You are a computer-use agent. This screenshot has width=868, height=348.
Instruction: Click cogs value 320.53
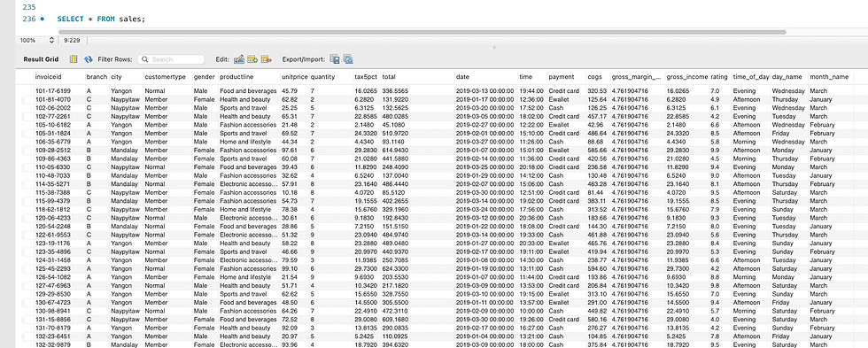click(597, 90)
